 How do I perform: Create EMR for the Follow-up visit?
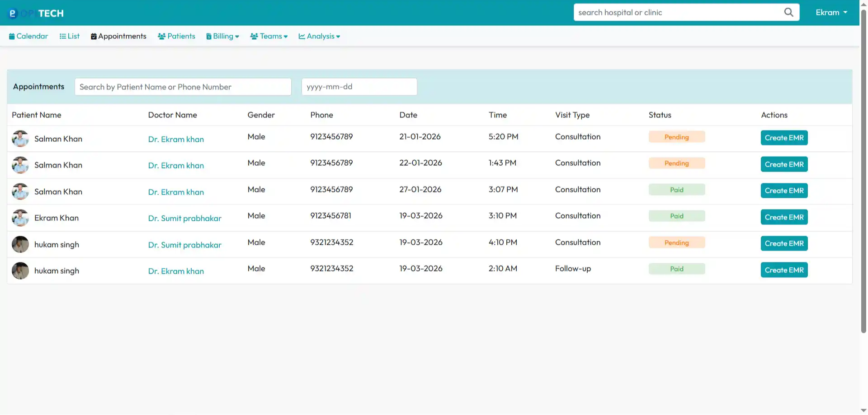(784, 270)
